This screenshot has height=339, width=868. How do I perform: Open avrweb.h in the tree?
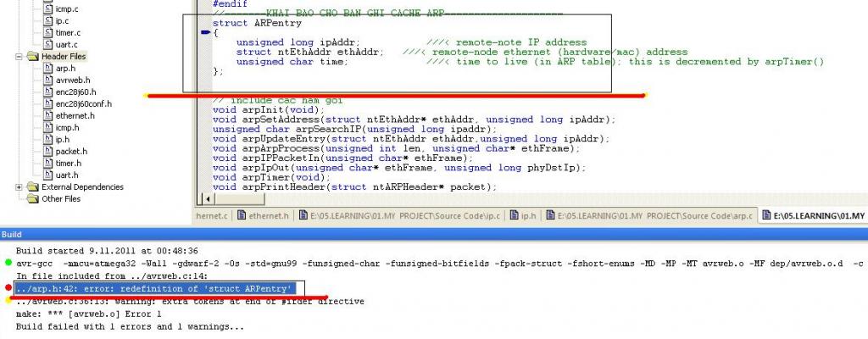73,81
